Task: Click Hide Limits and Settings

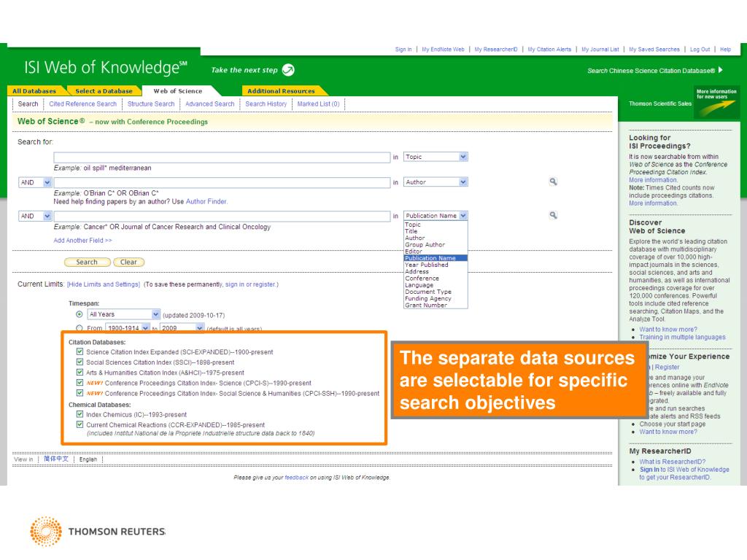Action: pyautogui.click(x=104, y=284)
